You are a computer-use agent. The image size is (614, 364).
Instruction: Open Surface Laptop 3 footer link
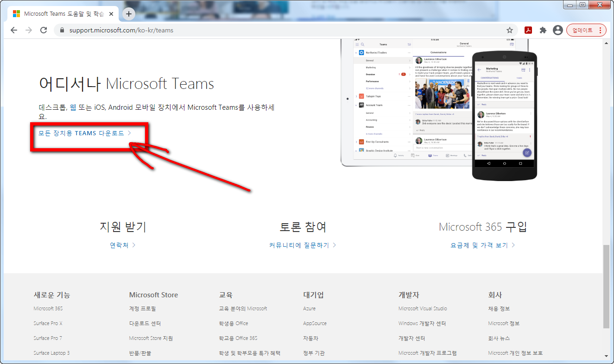pyautogui.click(x=51, y=353)
